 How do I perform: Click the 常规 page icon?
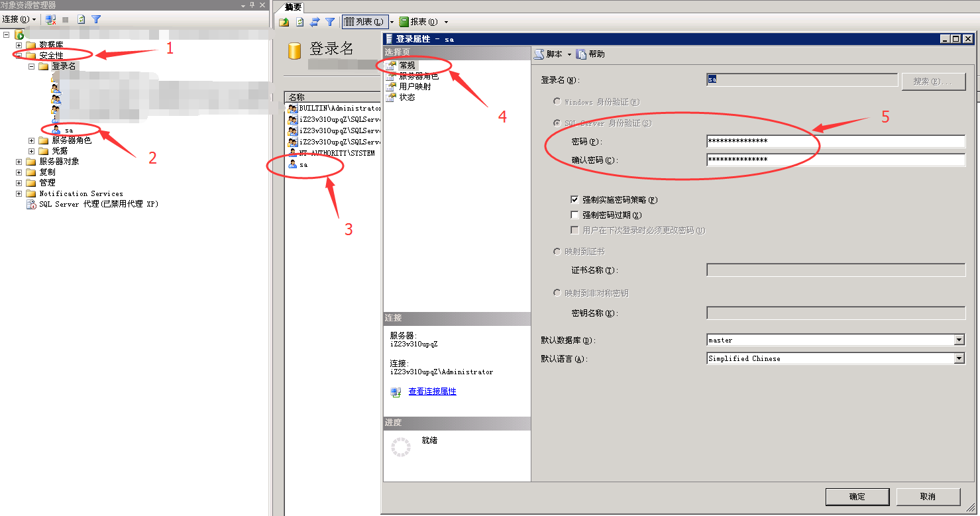click(x=391, y=66)
